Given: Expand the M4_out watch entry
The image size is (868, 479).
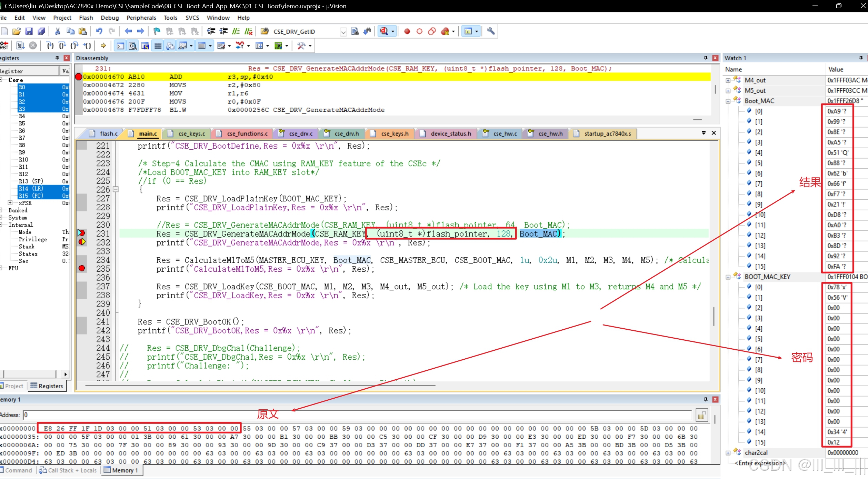Looking at the screenshot, I should 728,80.
